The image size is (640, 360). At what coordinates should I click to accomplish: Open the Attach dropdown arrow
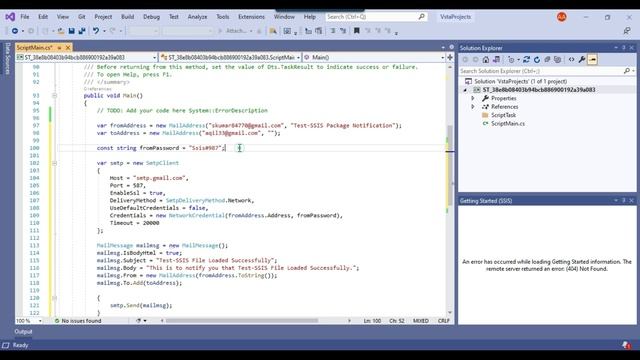251,31
